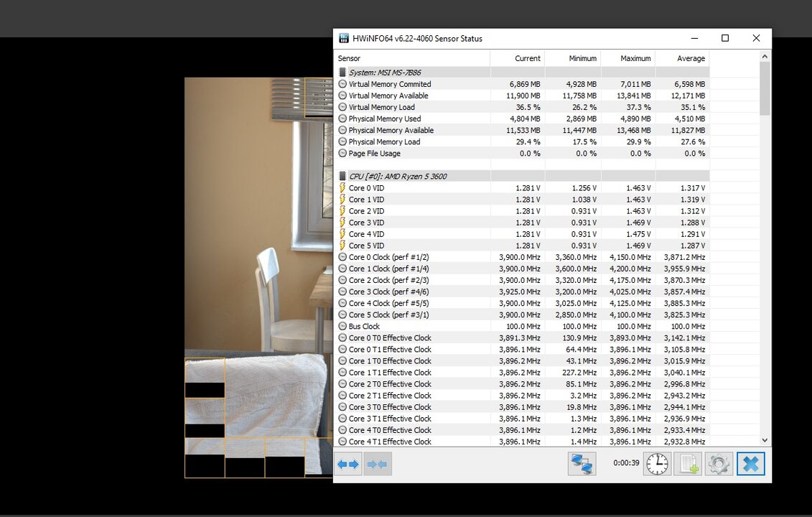Select the Physical Memory Available row
Viewport: 812px width, 517px height.
click(x=522, y=131)
